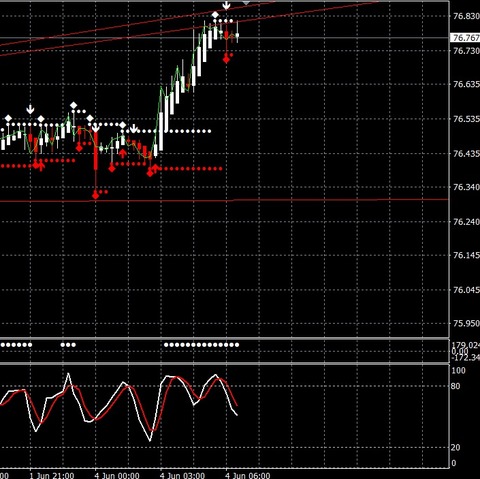480x479 pixels.
Task: Select the red up arrow below the 4 Jun 00:00 candles
Action: click(x=123, y=153)
